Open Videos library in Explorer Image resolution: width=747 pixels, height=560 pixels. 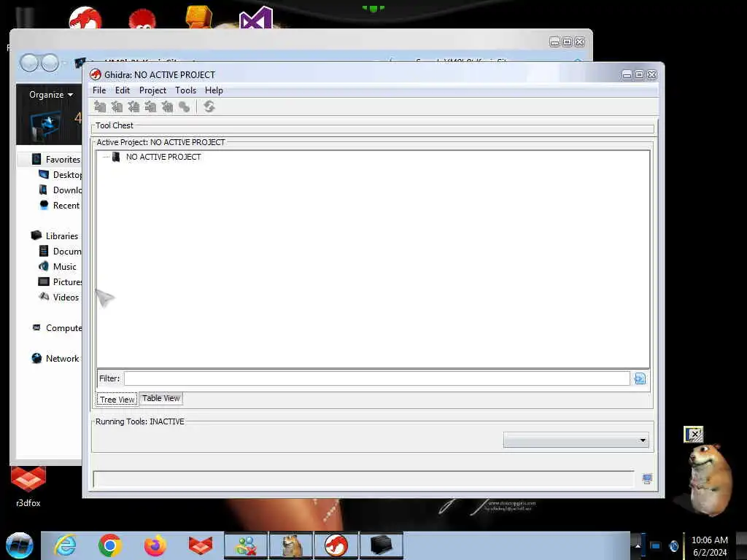(x=66, y=297)
